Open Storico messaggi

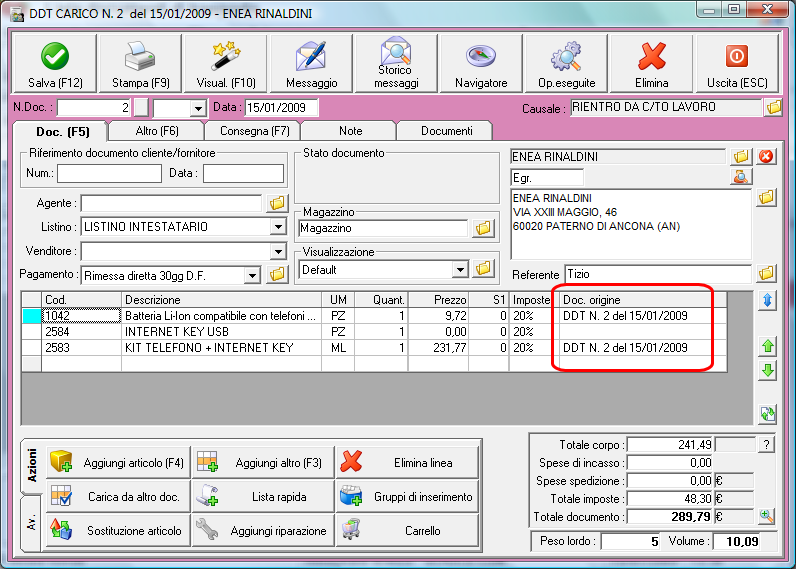[396, 64]
